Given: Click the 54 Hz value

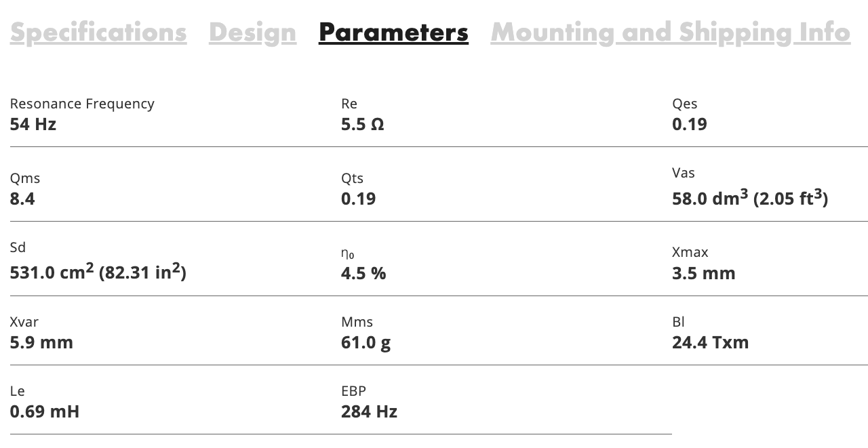Looking at the screenshot, I should click(33, 124).
